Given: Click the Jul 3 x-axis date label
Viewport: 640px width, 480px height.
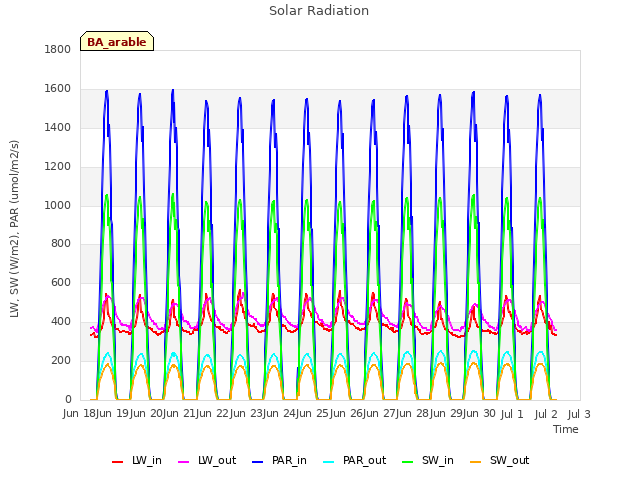Looking at the screenshot, I should tap(579, 414).
